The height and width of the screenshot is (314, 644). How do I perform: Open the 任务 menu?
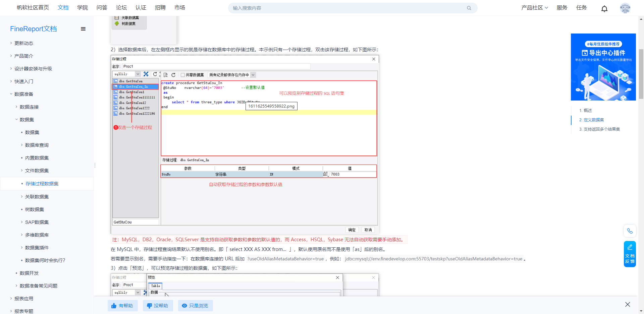coord(582,8)
